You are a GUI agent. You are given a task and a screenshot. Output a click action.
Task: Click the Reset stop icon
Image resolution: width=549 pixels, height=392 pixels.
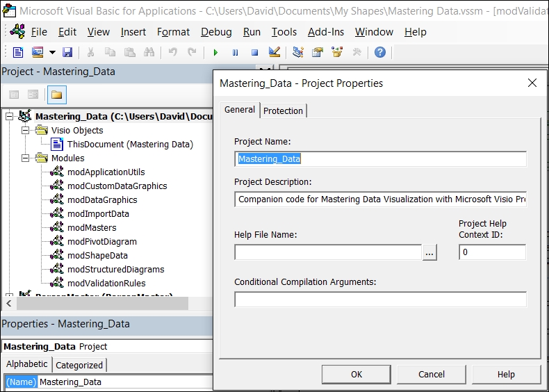[x=254, y=53]
